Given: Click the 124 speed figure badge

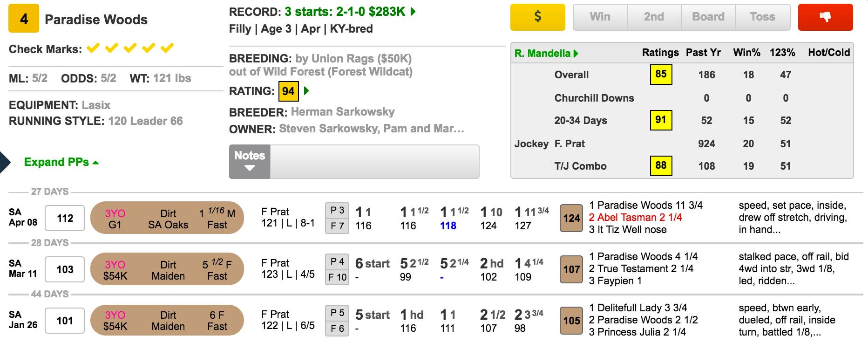Looking at the screenshot, I should tap(571, 218).
